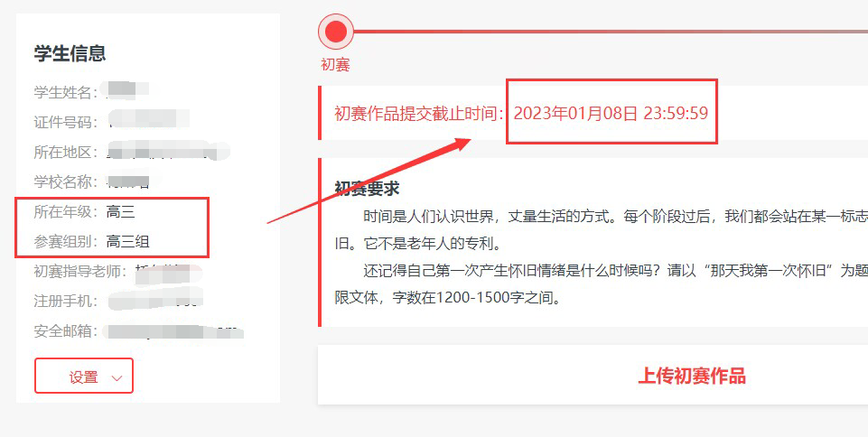Image resolution: width=868 pixels, height=437 pixels.
Task: Click the stage progress line after 初赛
Action: [611, 32]
